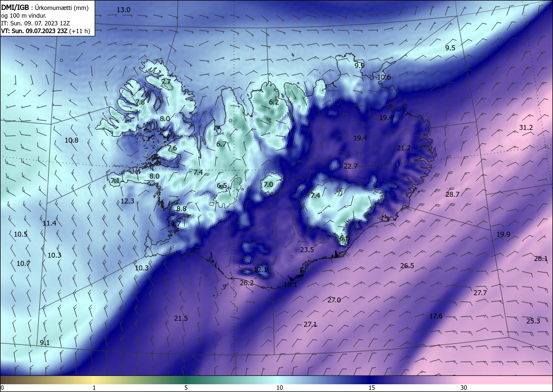
Task: Click the 7.0 value on the map
Action: coord(268,184)
